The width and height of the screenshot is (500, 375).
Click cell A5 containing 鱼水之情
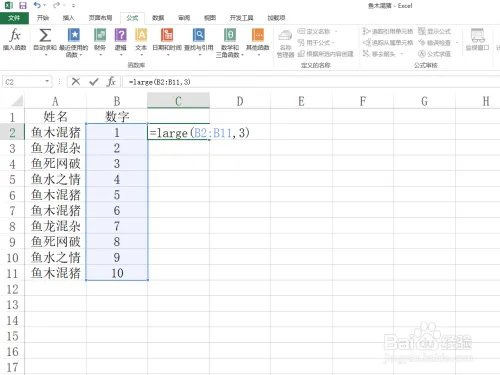click(55, 179)
